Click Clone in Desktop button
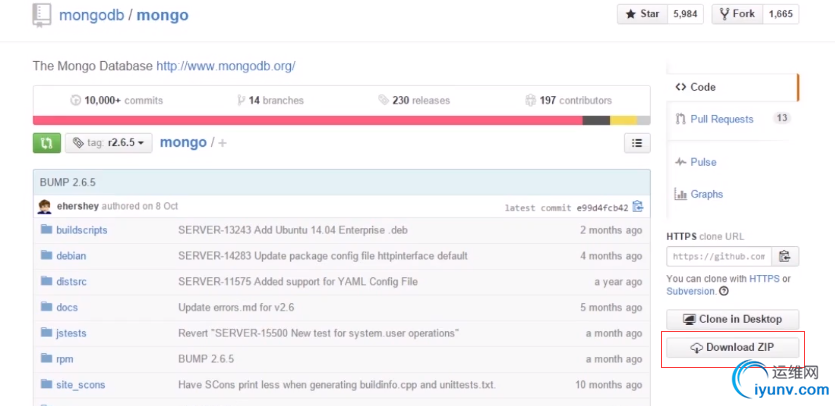 [x=733, y=319]
